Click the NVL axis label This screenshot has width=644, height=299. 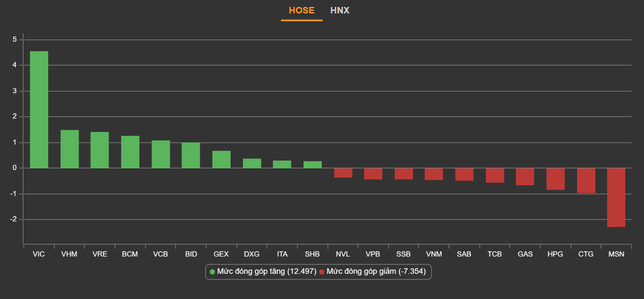point(343,254)
